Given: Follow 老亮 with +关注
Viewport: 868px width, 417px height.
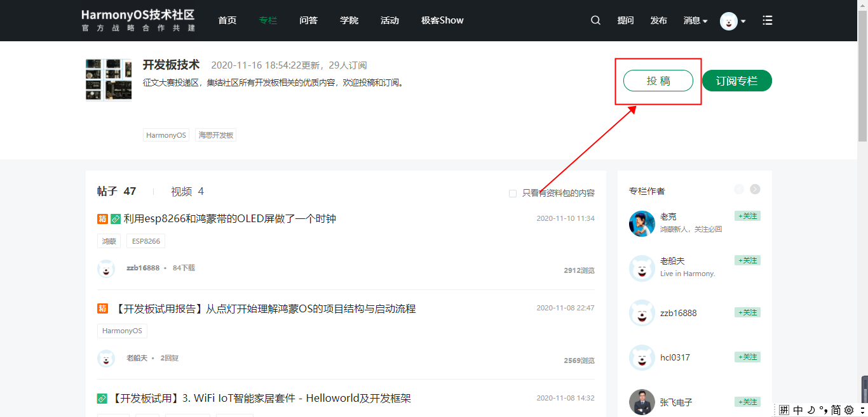Looking at the screenshot, I should click(x=747, y=216).
